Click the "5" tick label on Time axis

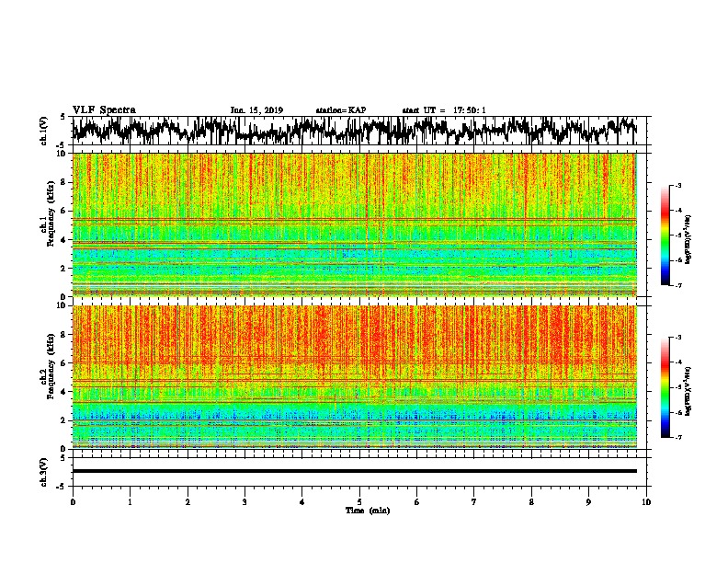[x=359, y=502]
